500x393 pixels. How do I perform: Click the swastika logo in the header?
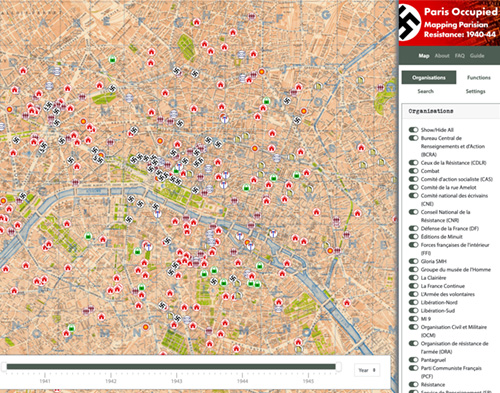(410, 22)
